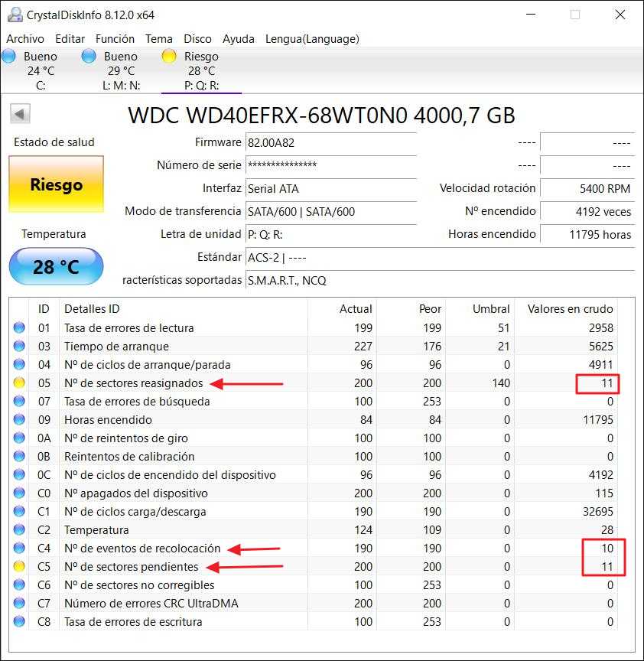Select the Nº apagados del dispositivo row
The width and height of the screenshot is (644, 661).
pos(314,493)
